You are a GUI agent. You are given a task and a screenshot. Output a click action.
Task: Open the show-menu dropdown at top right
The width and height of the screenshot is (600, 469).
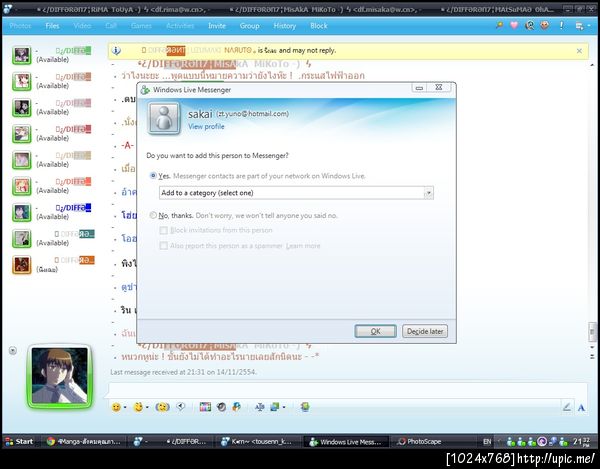click(581, 26)
